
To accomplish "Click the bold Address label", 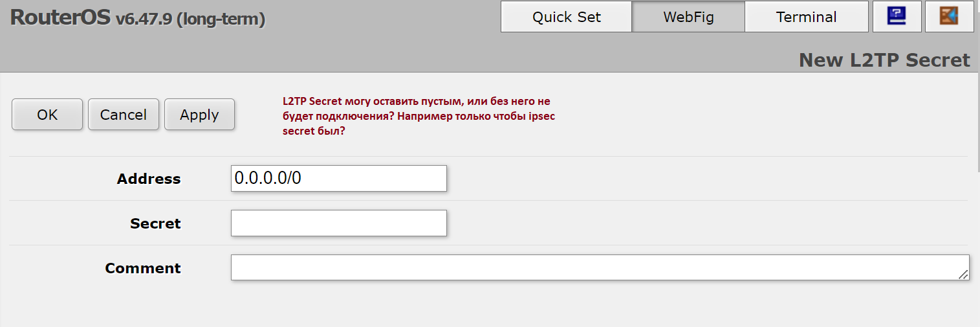I will click(149, 179).
